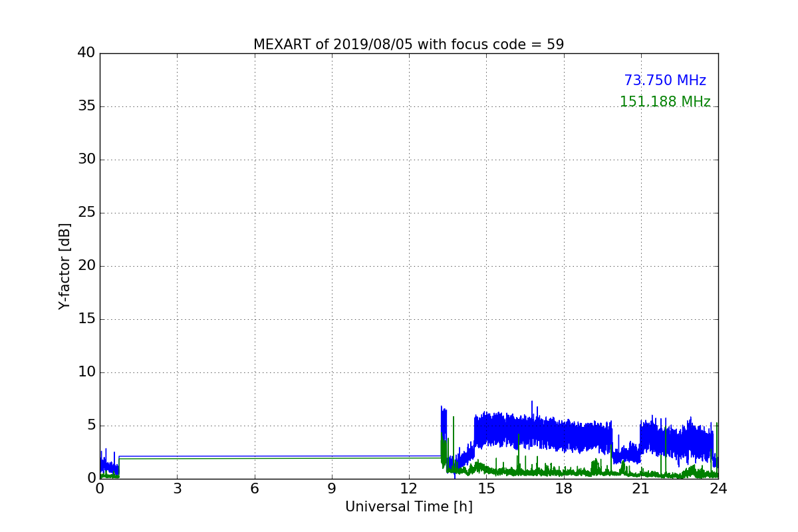Click the x-axis tick label '6'
This screenshot has height=532, width=798.
[254, 488]
